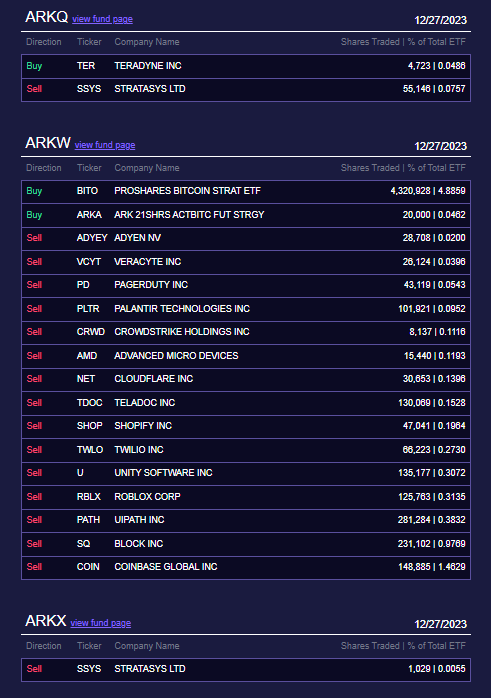This screenshot has width=491, height=698.
Task: Click the BITO Proshares Bitcoin row
Action: coord(246,191)
